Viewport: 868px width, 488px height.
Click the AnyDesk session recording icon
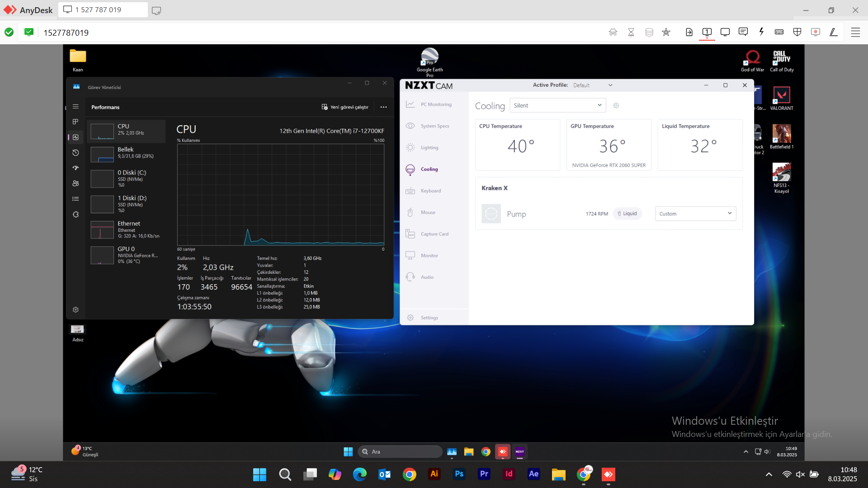click(x=815, y=32)
